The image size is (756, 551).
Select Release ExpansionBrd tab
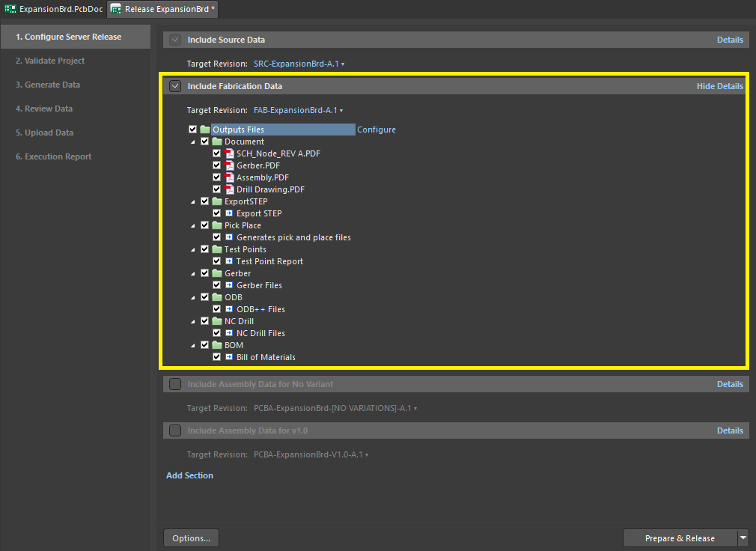(x=163, y=9)
